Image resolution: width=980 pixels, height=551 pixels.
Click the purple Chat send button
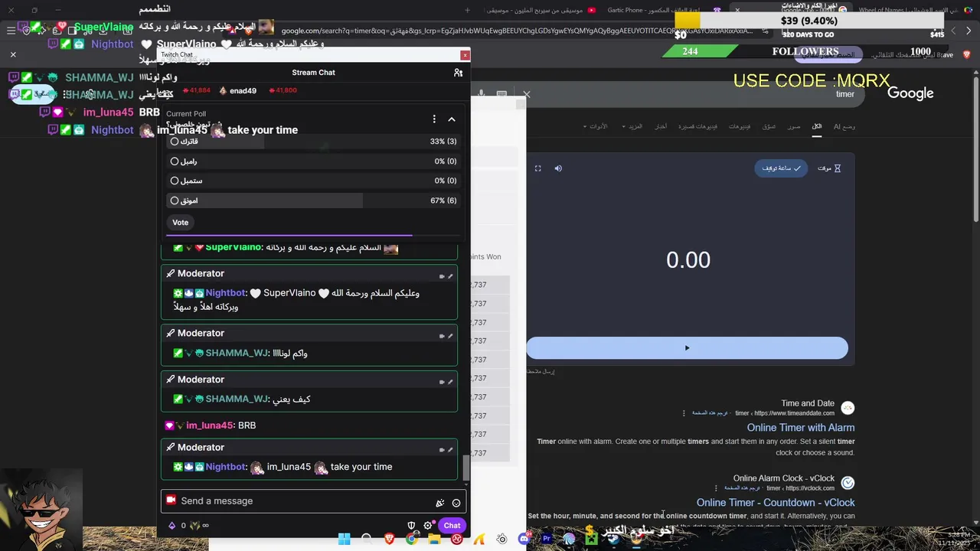point(452,526)
